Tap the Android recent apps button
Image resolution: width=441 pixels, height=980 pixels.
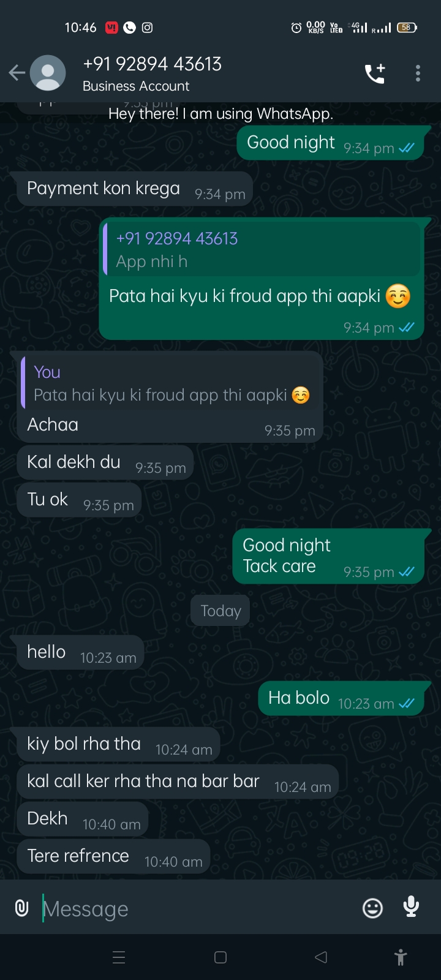[119, 957]
